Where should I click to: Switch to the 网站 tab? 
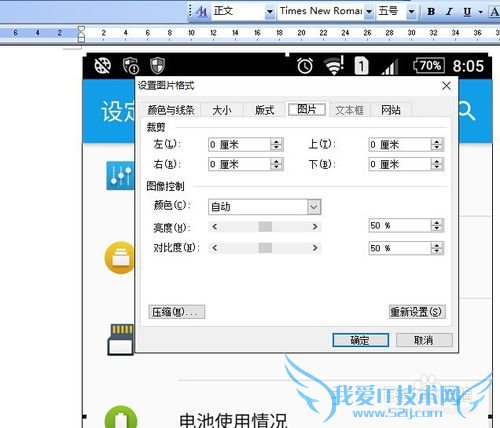coord(391,110)
